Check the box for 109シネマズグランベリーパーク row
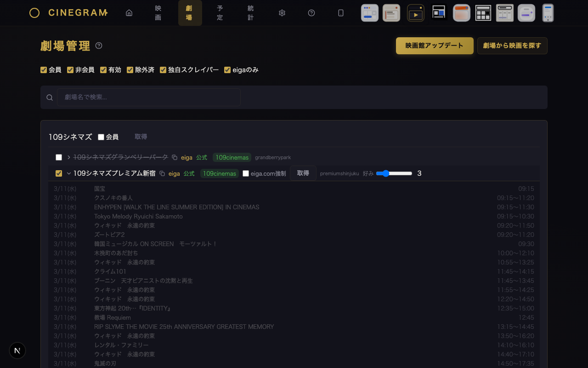 click(59, 157)
